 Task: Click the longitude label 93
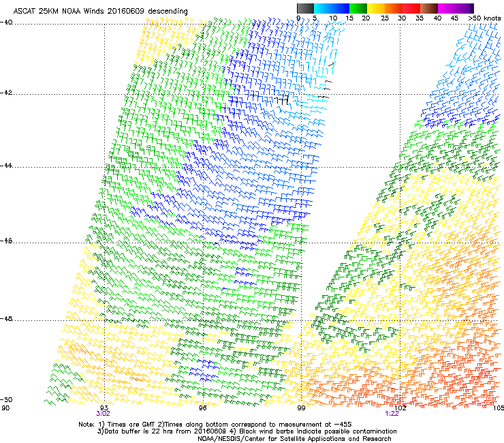pos(104,408)
